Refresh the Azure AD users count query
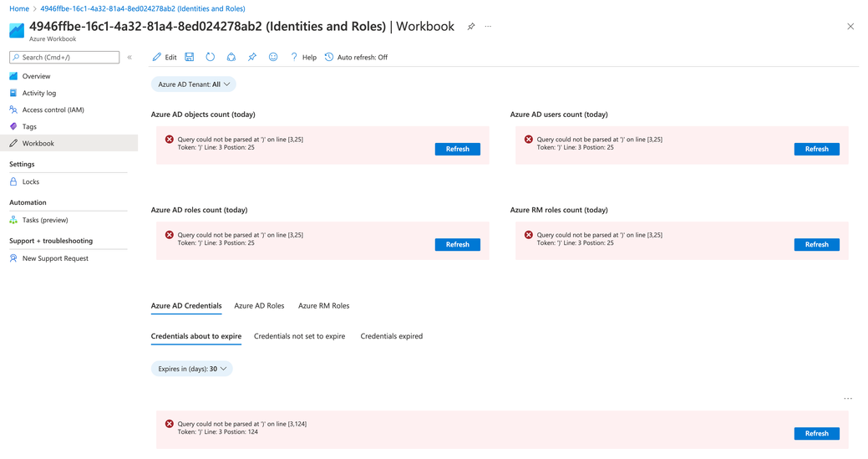 click(816, 149)
